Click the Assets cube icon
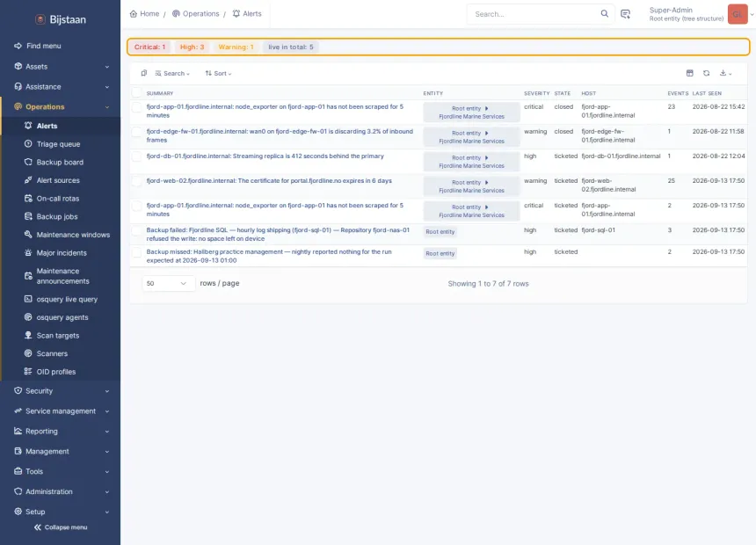Screen dimensions: 756x545 click(x=18, y=66)
